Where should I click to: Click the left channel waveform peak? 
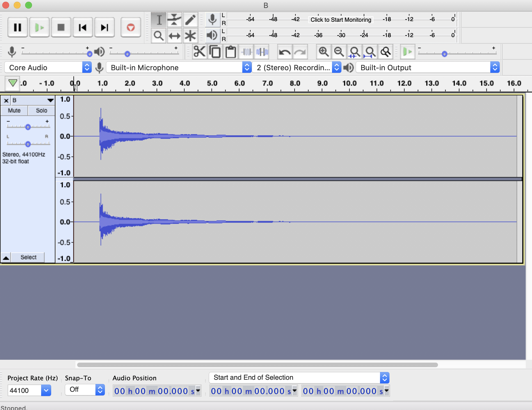click(101, 134)
